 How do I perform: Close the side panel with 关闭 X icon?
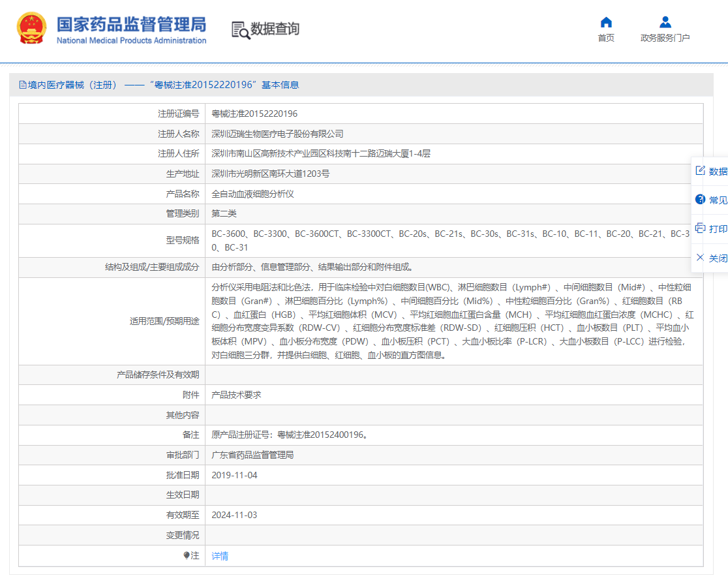click(x=700, y=257)
